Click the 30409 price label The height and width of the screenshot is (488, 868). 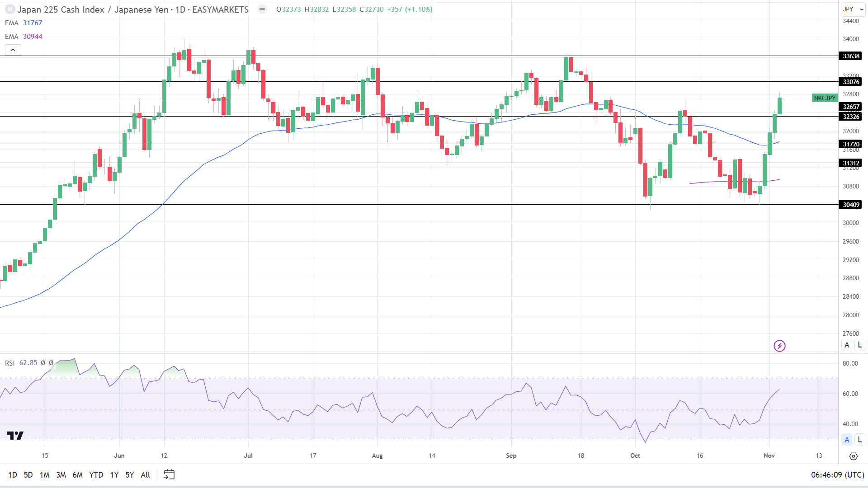tap(851, 205)
